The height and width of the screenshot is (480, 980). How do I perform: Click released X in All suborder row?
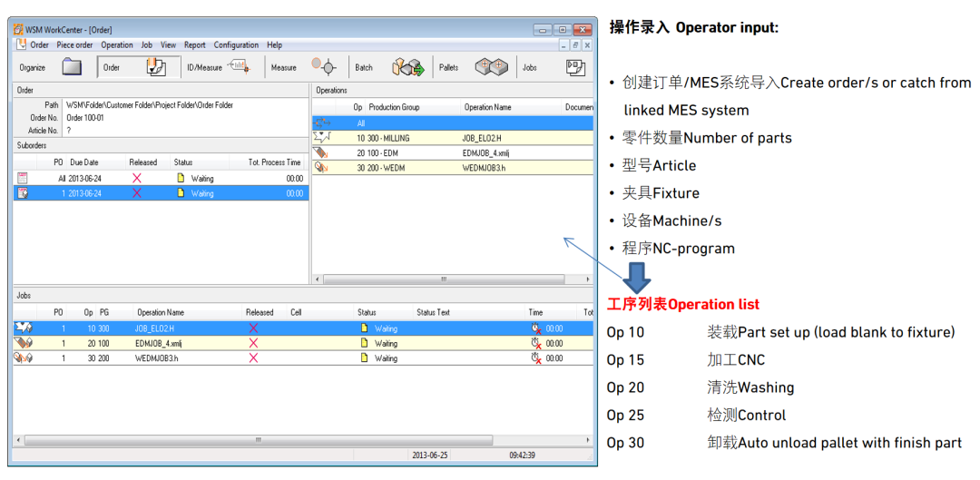click(137, 178)
